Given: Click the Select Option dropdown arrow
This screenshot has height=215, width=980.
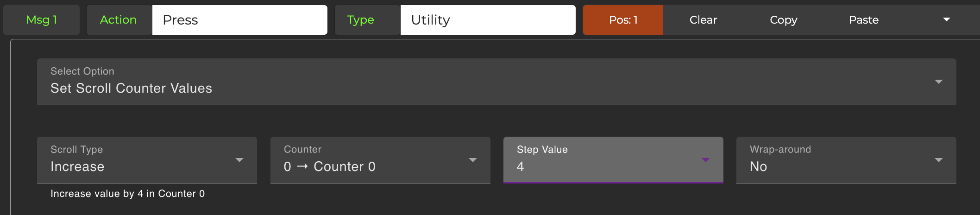Looking at the screenshot, I should [x=939, y=82].
